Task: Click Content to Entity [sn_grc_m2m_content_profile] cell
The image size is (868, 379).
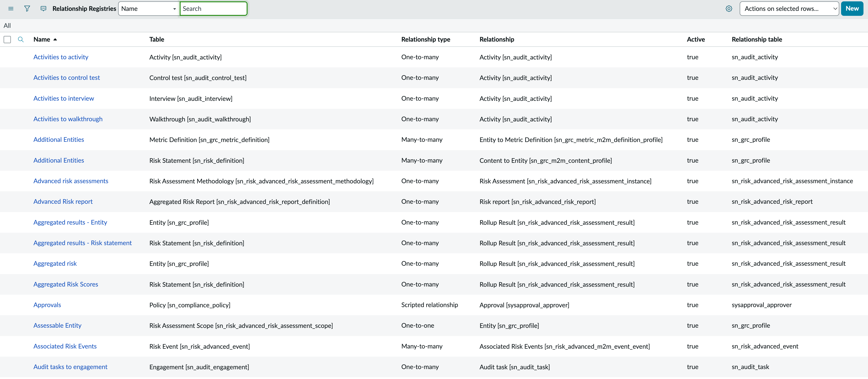Action: click(x=546, y=160)
